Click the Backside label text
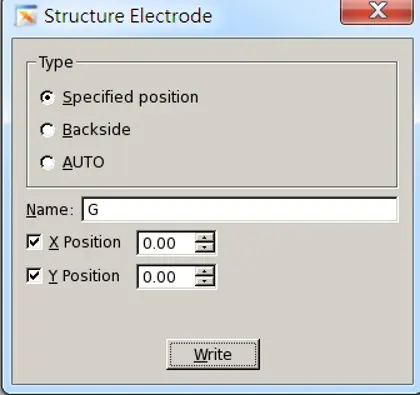This screenshot has height=395, width=420. (x=96, y=130)
